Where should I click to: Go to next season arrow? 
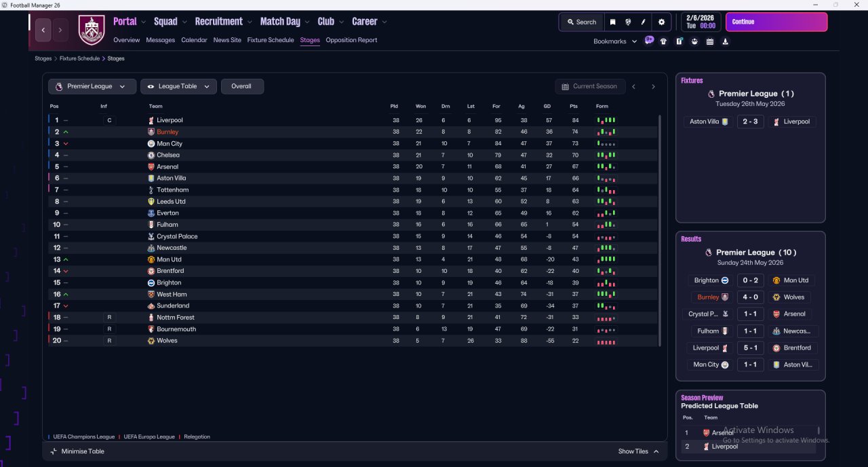coord(653,86)
